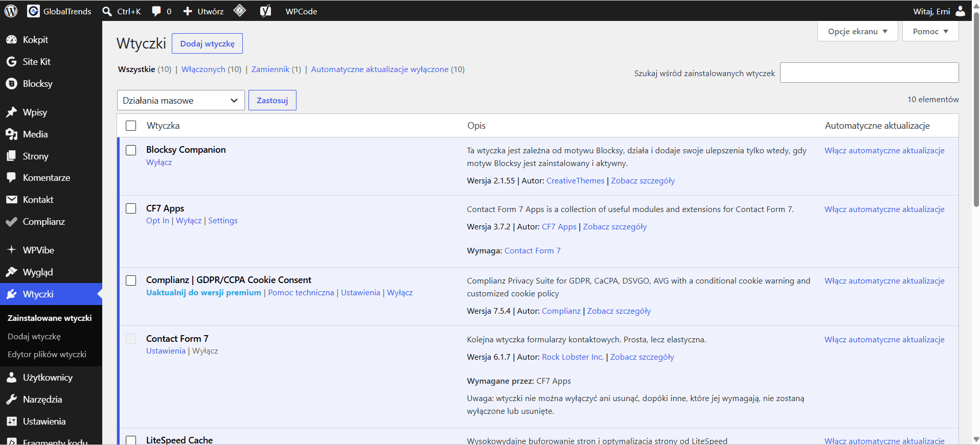This screenshot has height=445, width=980.
Task: Open the WordPress logo menu
Action: point(11,11)
